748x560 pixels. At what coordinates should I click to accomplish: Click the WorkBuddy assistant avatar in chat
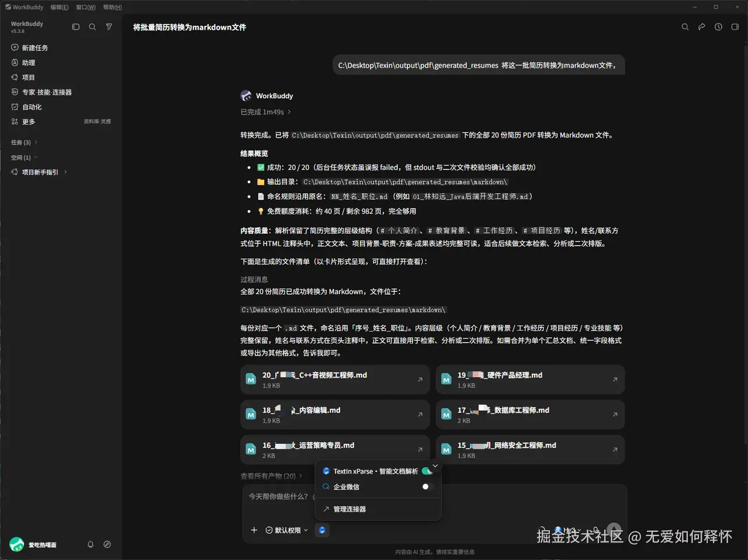click(x=246, y=96)
